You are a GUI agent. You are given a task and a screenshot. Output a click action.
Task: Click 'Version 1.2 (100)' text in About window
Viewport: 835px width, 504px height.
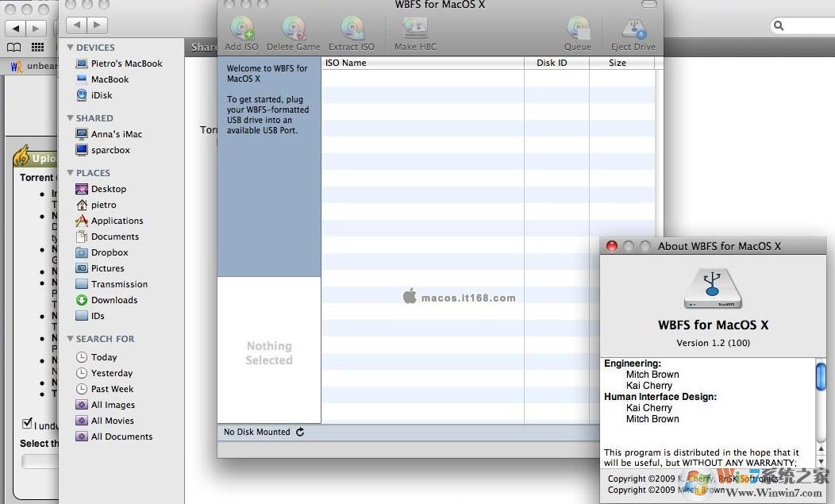click(713, 343)
